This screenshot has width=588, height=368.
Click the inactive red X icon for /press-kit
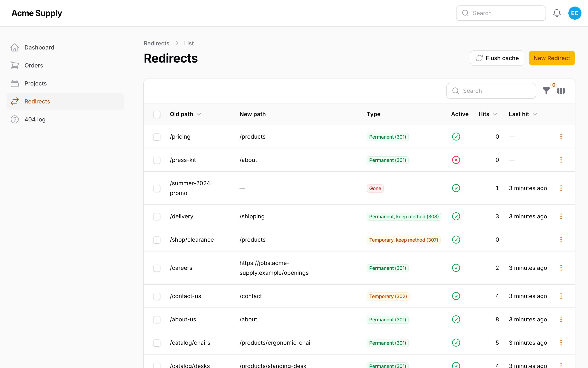[x=456, y=160]
